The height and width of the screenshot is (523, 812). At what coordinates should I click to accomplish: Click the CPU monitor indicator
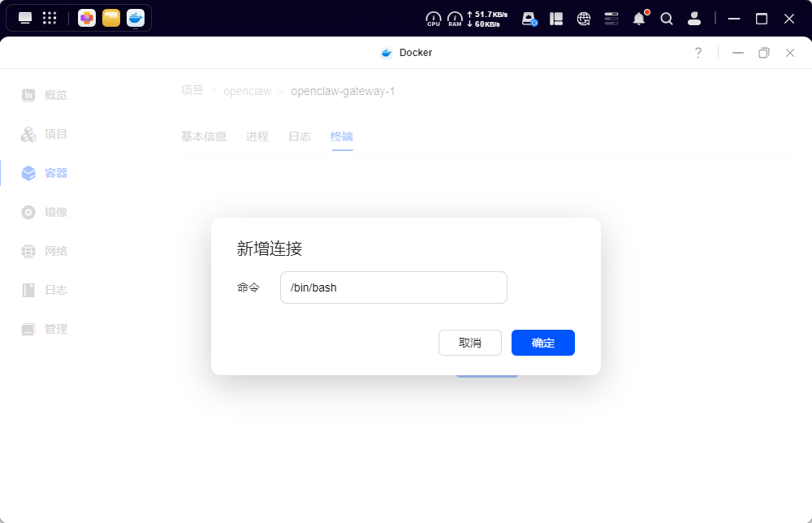tap(433, 18)
